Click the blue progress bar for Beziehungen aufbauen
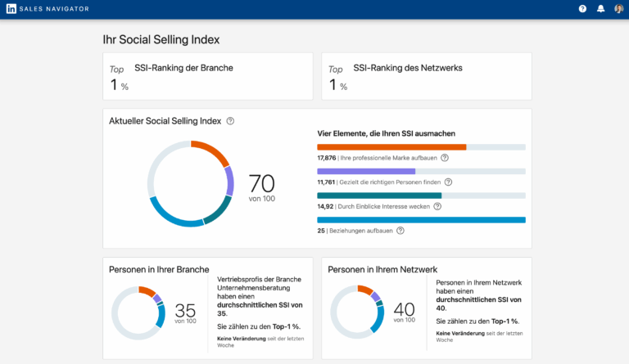The image size is (629, 364). (421, 220)
